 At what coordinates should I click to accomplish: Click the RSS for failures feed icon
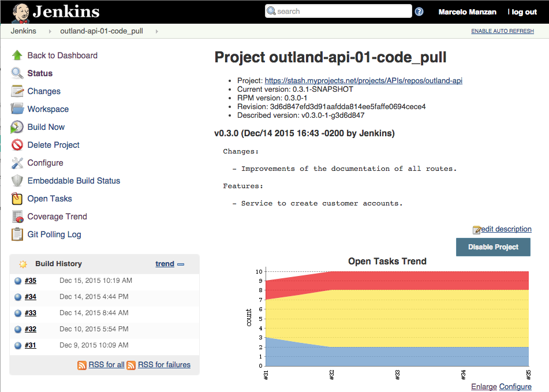131,365
